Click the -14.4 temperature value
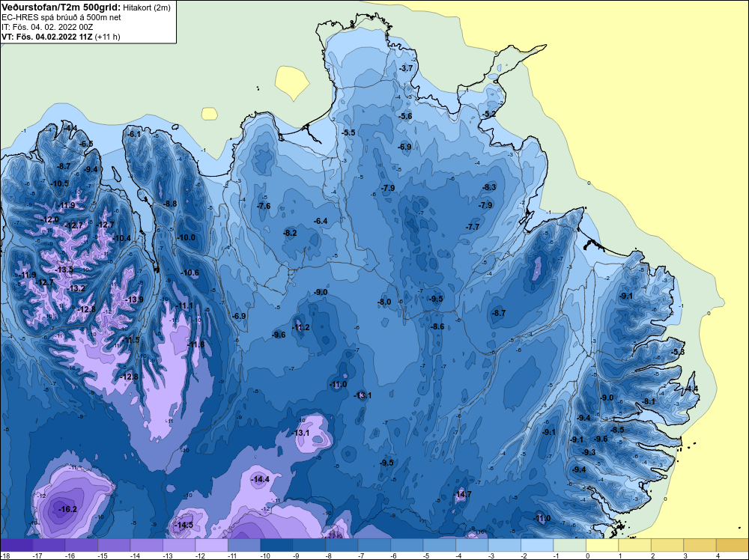 point(261,479)
